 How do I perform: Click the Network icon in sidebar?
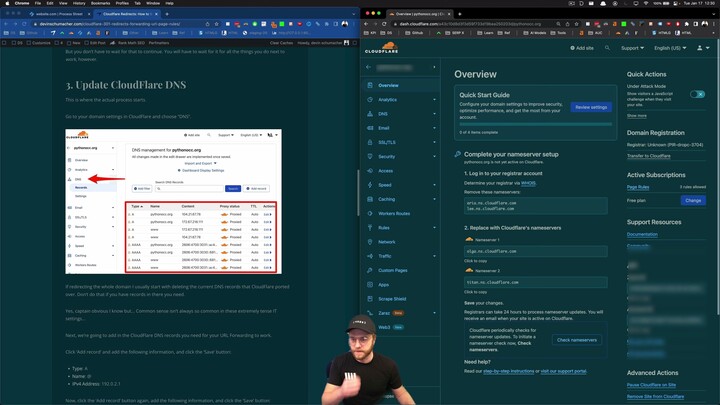(x=370, y=242)
